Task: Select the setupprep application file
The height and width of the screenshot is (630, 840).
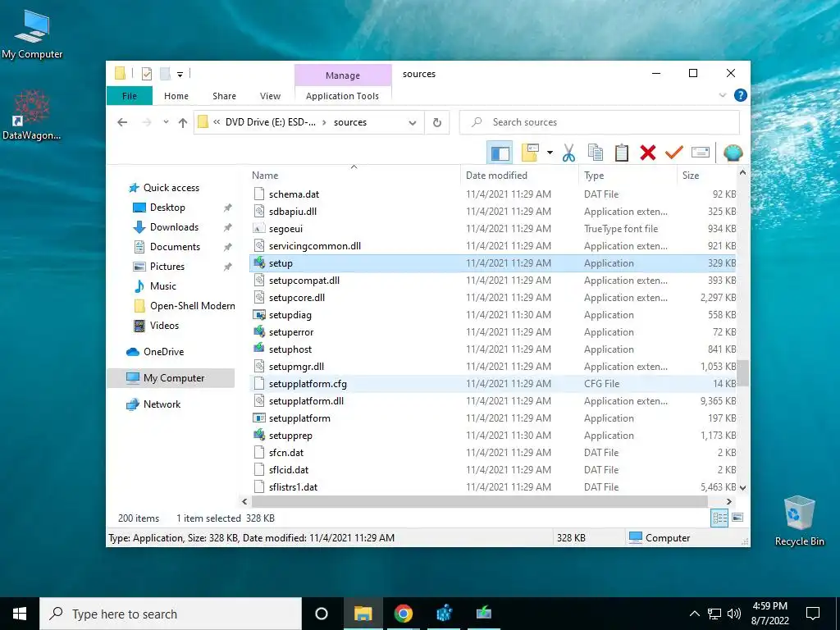Action: point(493,436)
